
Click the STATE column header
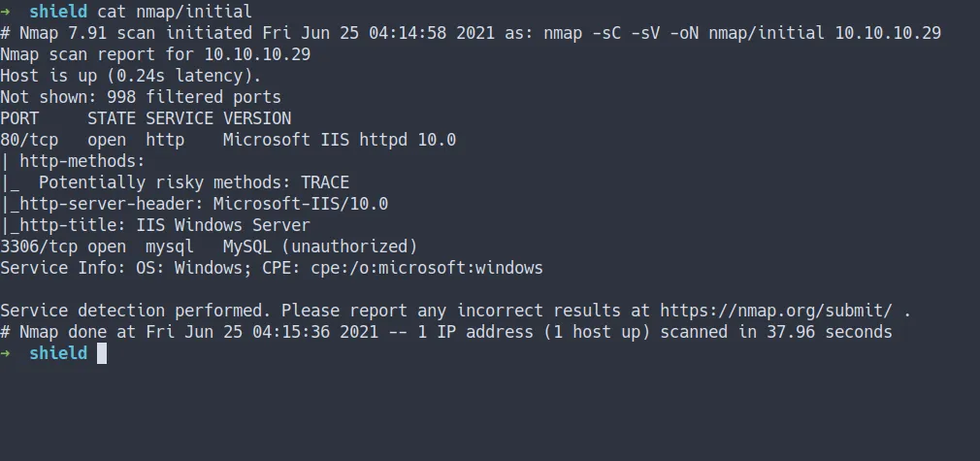(x=112, y=118)
